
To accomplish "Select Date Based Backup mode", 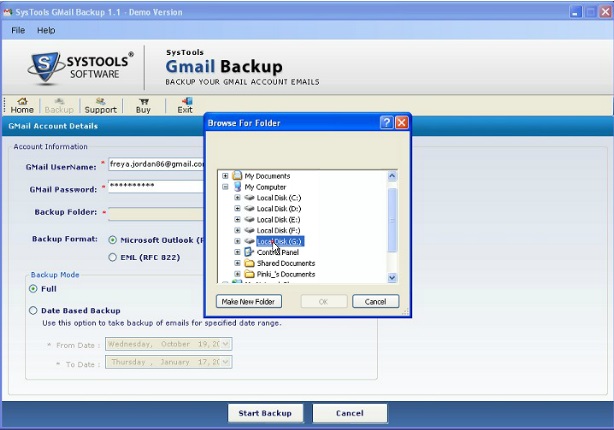I will coord(33,311).
